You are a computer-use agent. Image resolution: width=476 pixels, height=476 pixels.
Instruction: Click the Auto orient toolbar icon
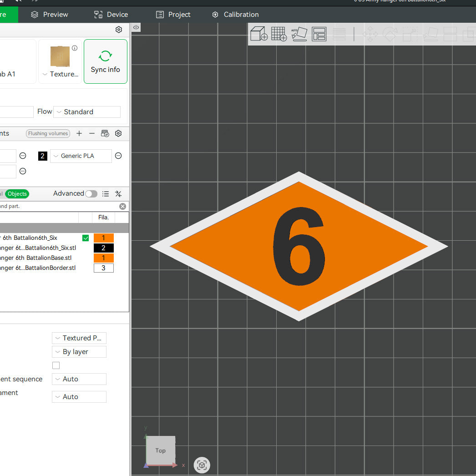(x=299, y=34)
